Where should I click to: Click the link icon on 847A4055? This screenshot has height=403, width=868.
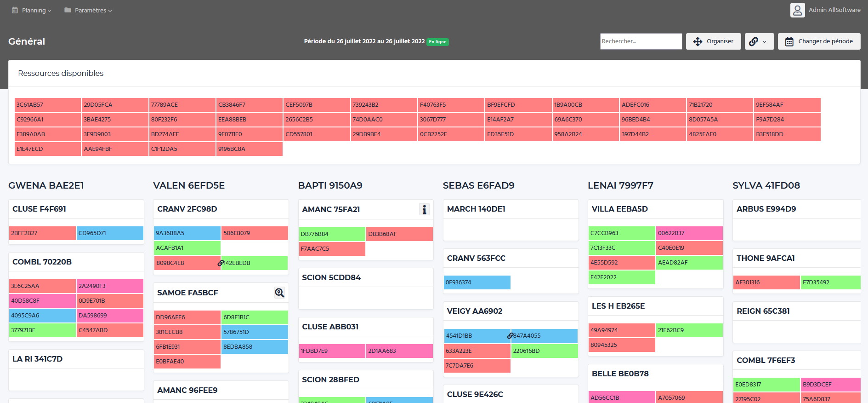[x=510, y=336]
